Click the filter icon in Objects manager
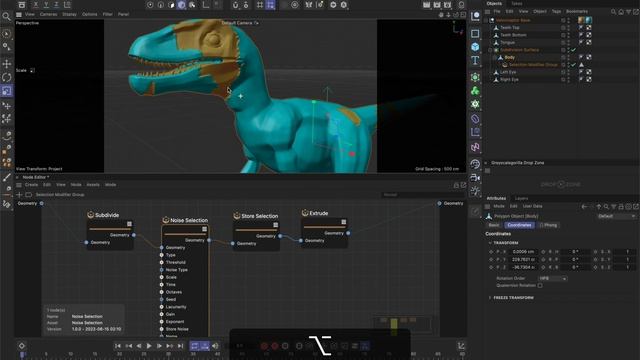 click(x=629, y=12)
